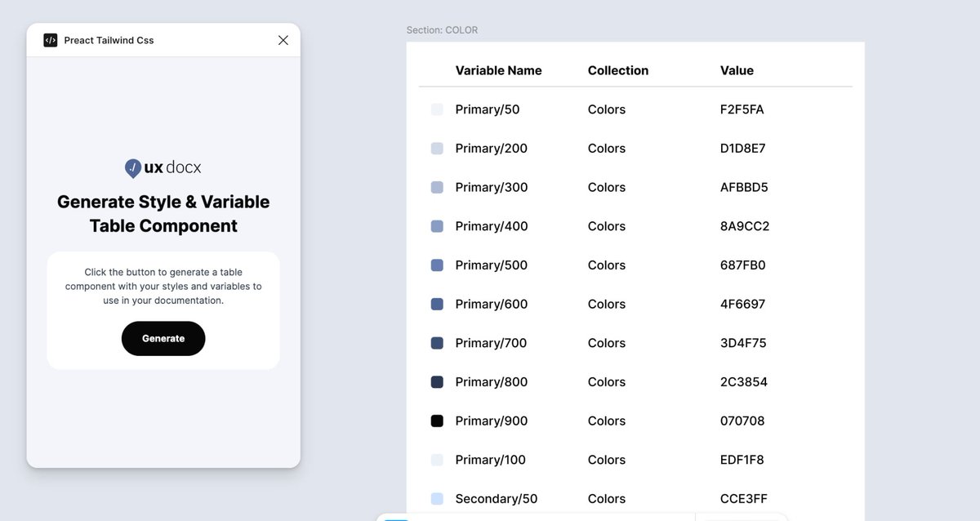
Task: Close the Preact Tailwind Css plugin window
Action: [x=283, y=40]
